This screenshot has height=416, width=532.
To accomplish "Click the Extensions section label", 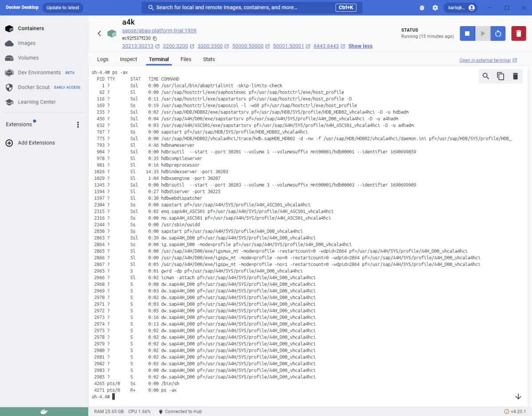I will (x=19, y=124).
